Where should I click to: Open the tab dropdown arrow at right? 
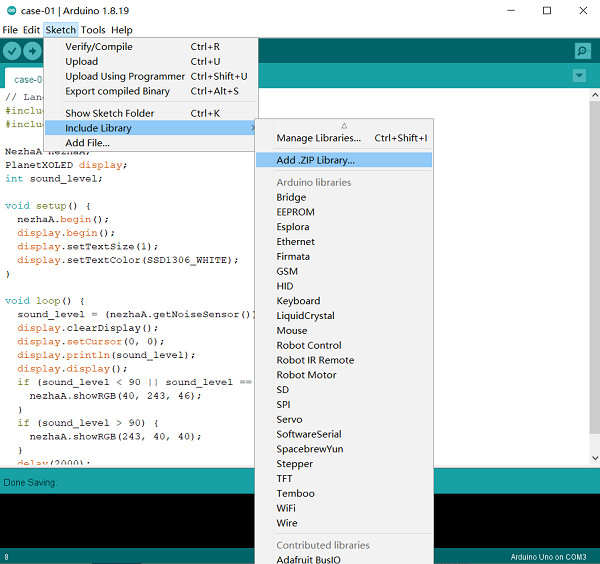(579, 75)
